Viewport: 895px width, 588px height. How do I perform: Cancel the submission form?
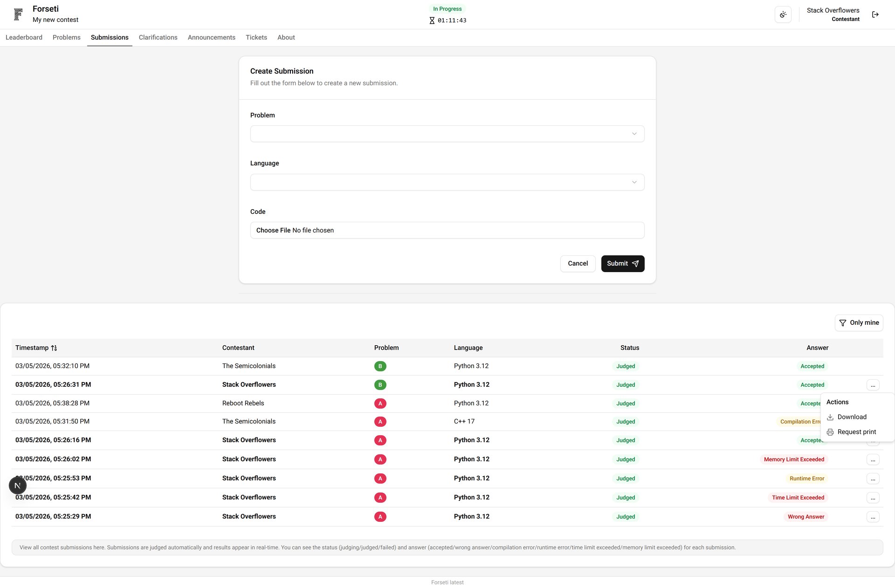pos(578,263)
